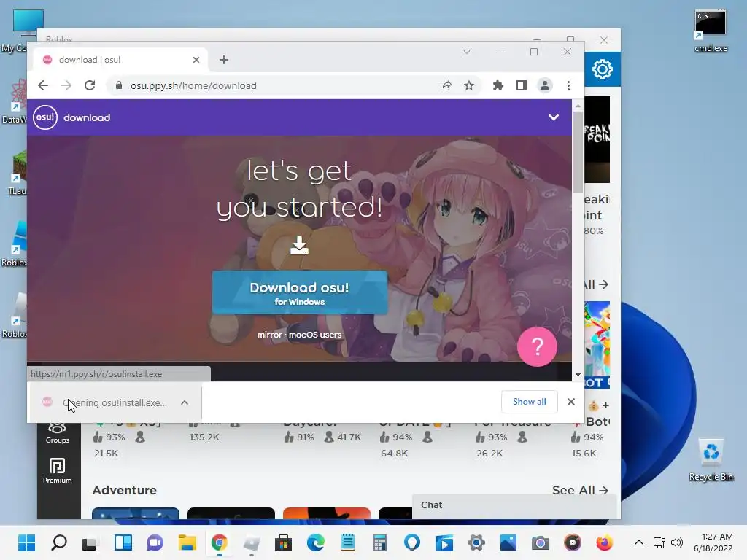Open a new Chrome tab
Screen dimensions: 747x560
(x=224, y=60)
